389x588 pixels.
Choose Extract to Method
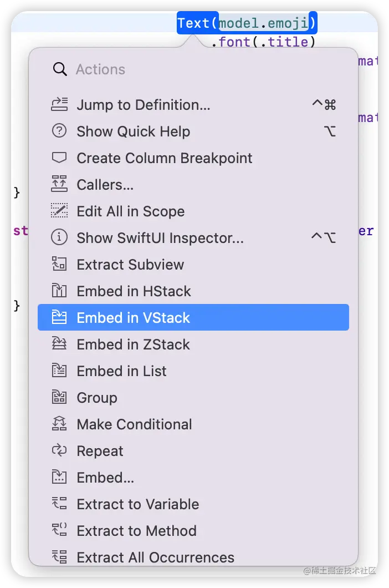coord(136,530)
